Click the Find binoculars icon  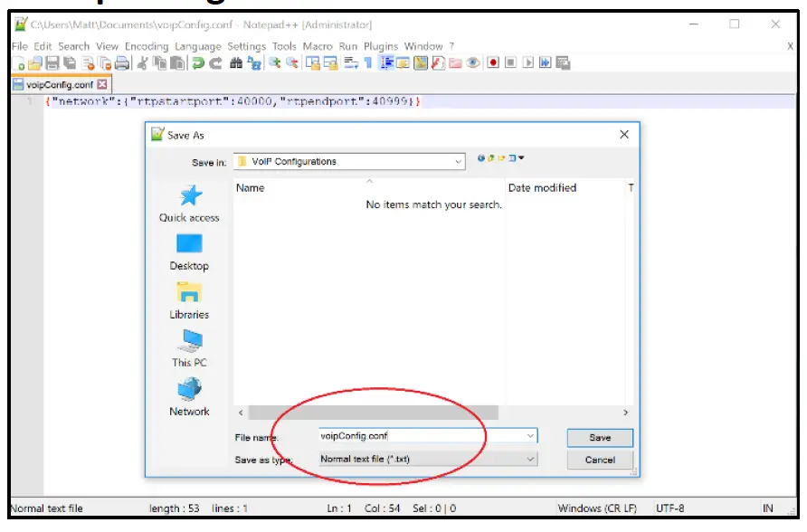click(x=236, y=63)
